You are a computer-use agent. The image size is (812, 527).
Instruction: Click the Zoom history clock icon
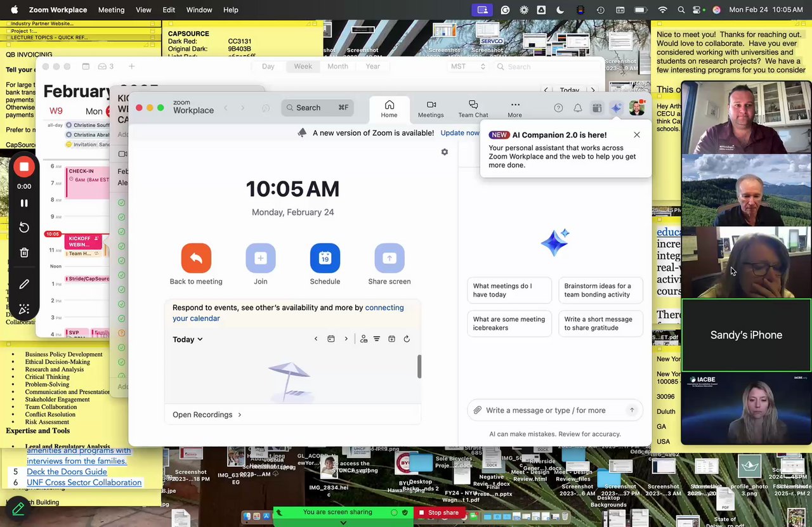click(266, 108)
